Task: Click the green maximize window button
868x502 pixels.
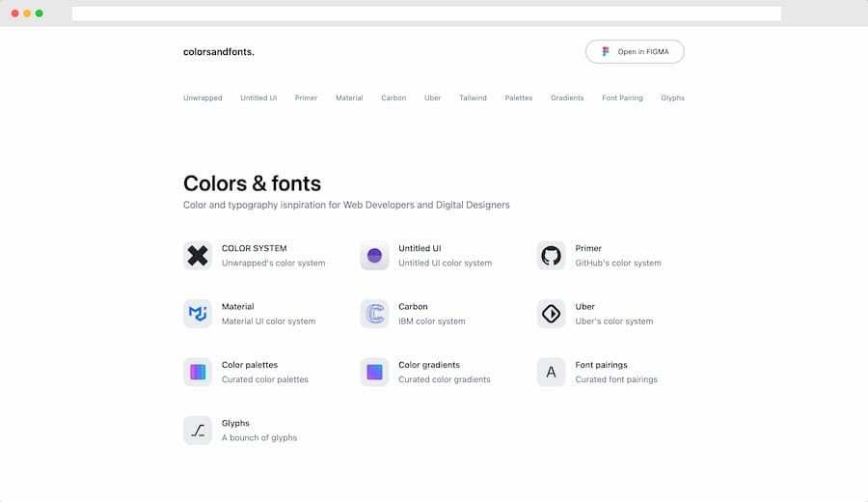Action: [40, 14]
